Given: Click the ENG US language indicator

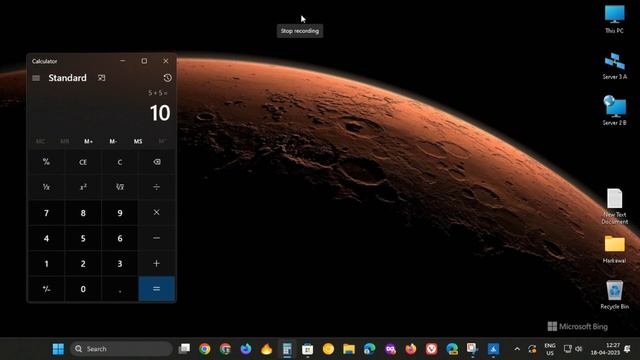Looking at the screenshot, I should coord(550,349).
